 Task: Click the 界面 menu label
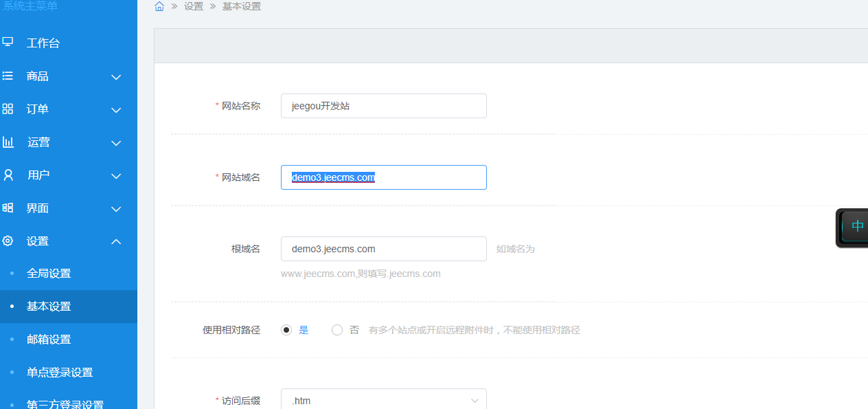(x=38, y=208)
